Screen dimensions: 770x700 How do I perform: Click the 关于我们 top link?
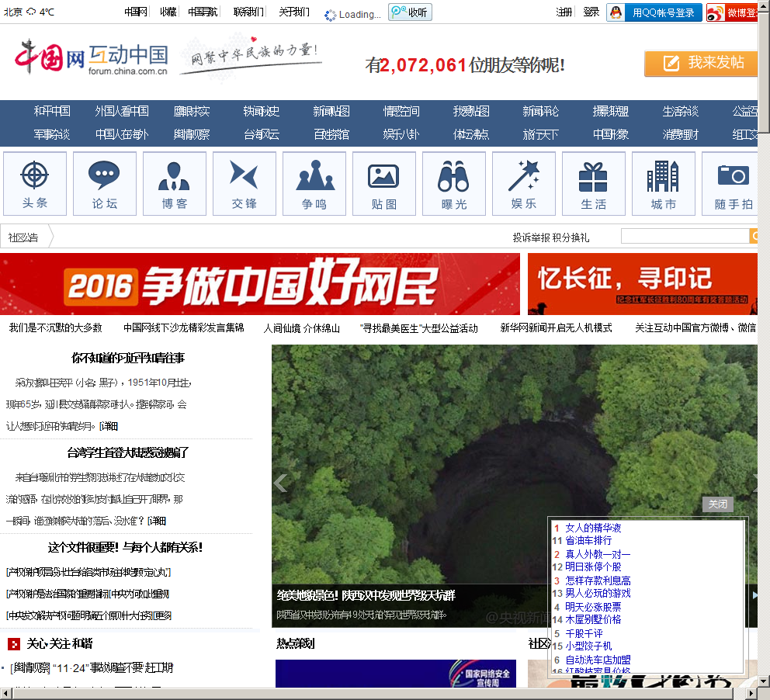point(294,12)
